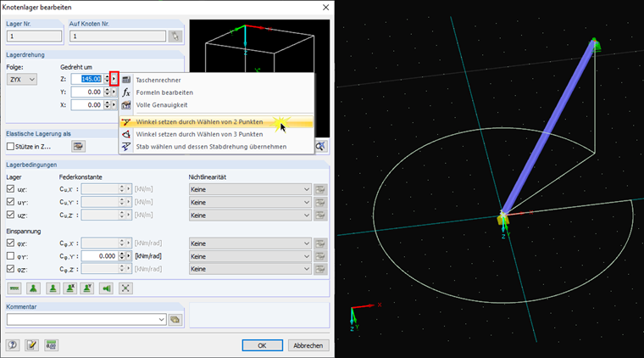The width and height of the screenshot is (644, 358).
Task: Click the Y rotation angle input field
Action: pos(86,92)
